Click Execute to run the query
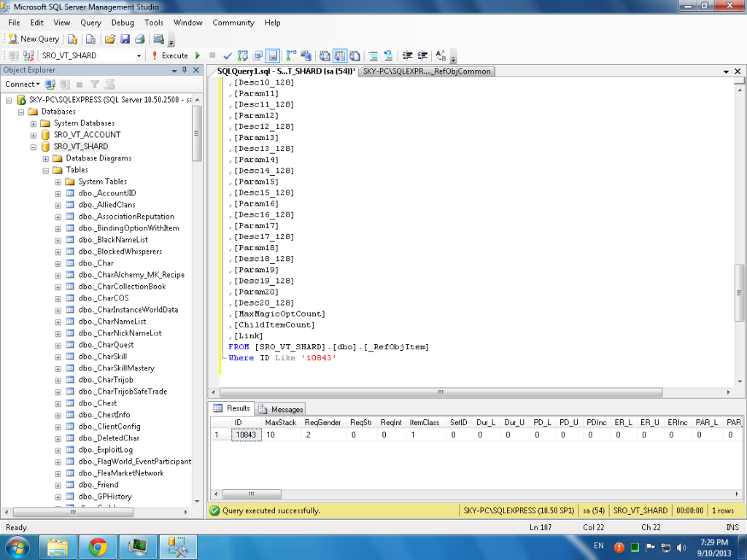The height and width of the screenshot is (560, 747). (169, 55)
